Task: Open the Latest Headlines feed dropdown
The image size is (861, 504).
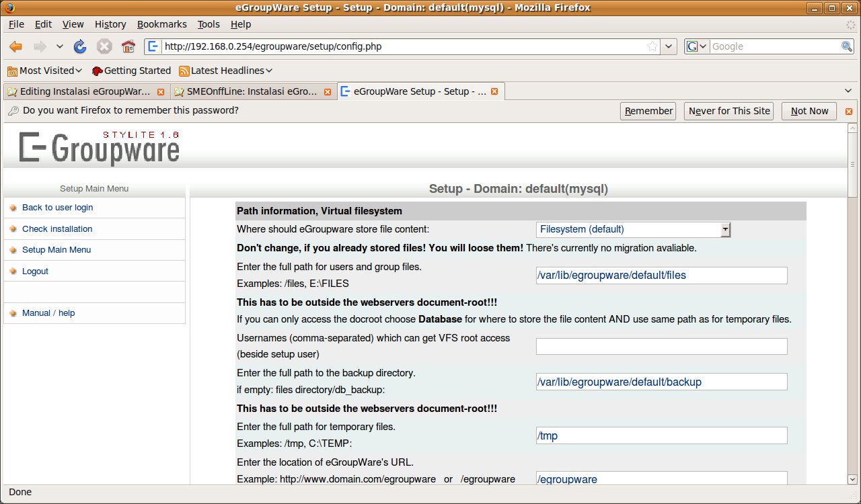Action: tap(226, 71)
